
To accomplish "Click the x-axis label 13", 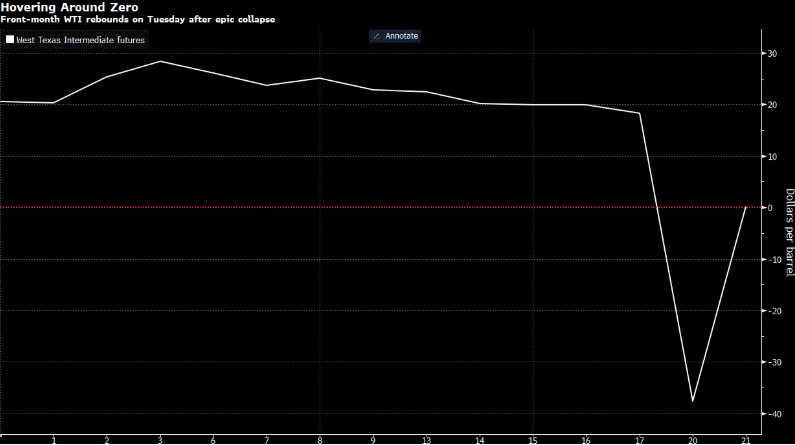I will click(x=426, y=440).
